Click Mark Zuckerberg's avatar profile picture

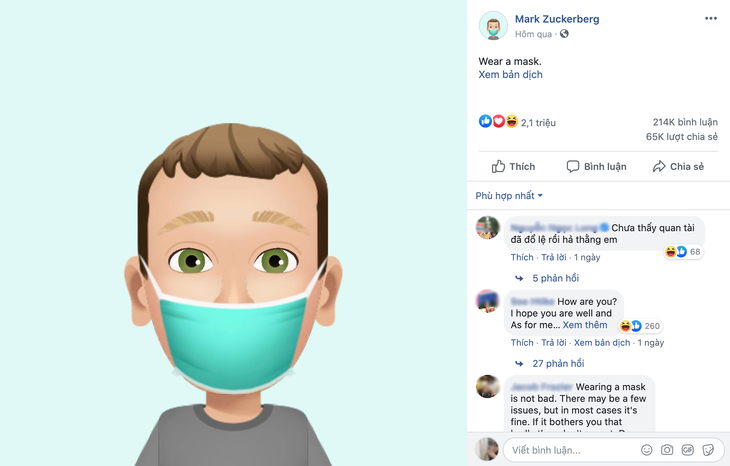click(x=493, y=26)
